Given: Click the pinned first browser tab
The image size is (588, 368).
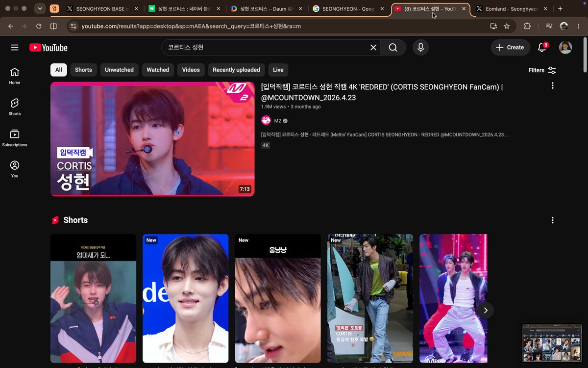Looking at the screenshot, I should click(55, 9).
